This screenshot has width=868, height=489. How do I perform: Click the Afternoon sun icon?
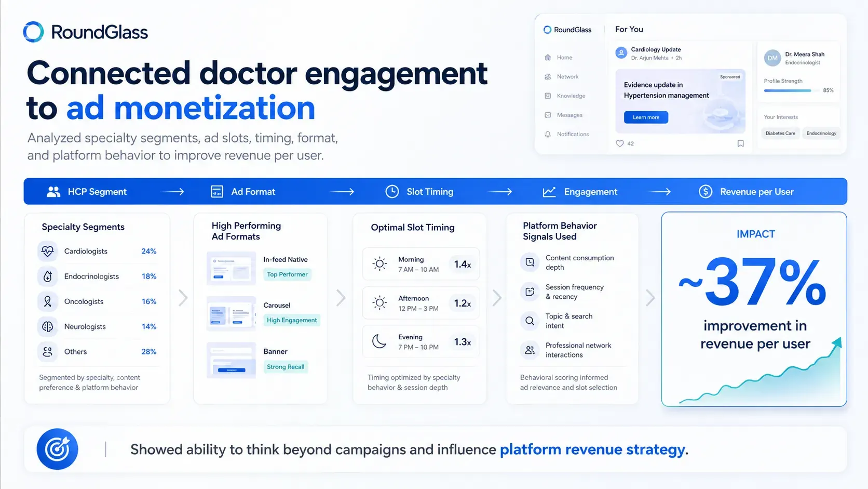tap(379, 303)
